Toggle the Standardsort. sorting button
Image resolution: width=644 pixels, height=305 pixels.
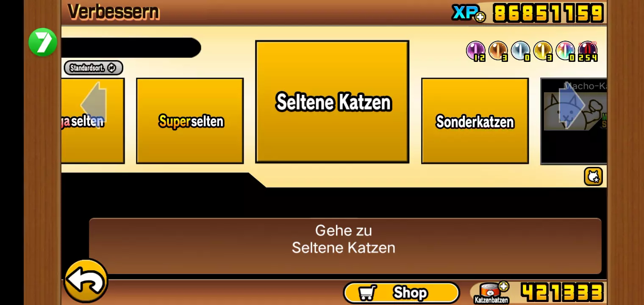coord(93,68)
